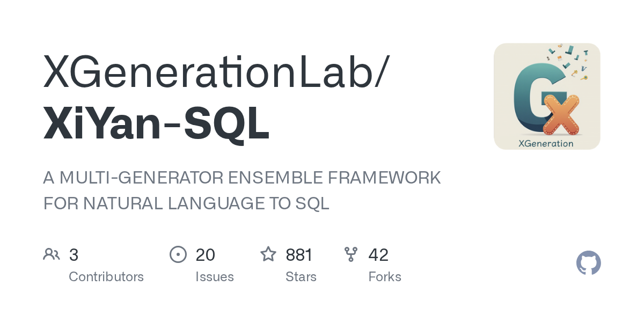Select the Issues label
Image resolution: width=644 pixels, height=322 pixels.
(215, 277)
